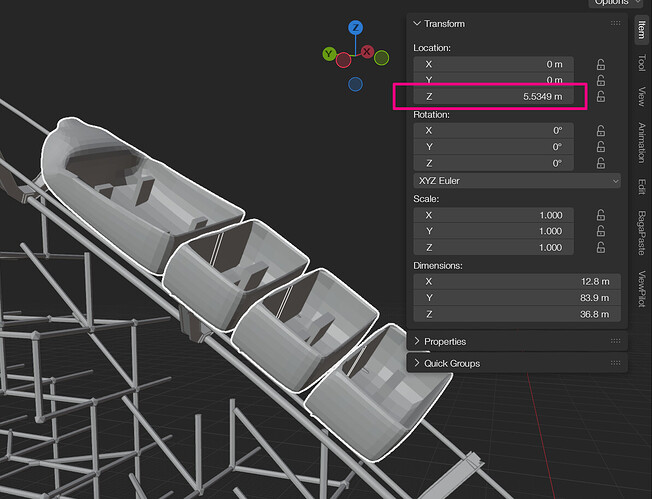Open the Animation sidebar tab
This screenshot has width=652, height=499.
pyautogui.click(x=642, y=143)
